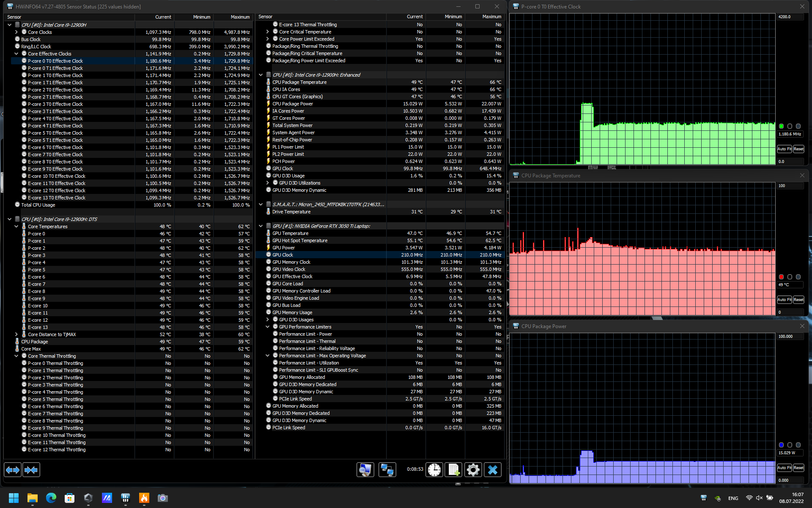Toggle middle empty box on P-core 0 graph
Image resolution: width=812 pixels, height=508 pixels.
click(790, 126)
